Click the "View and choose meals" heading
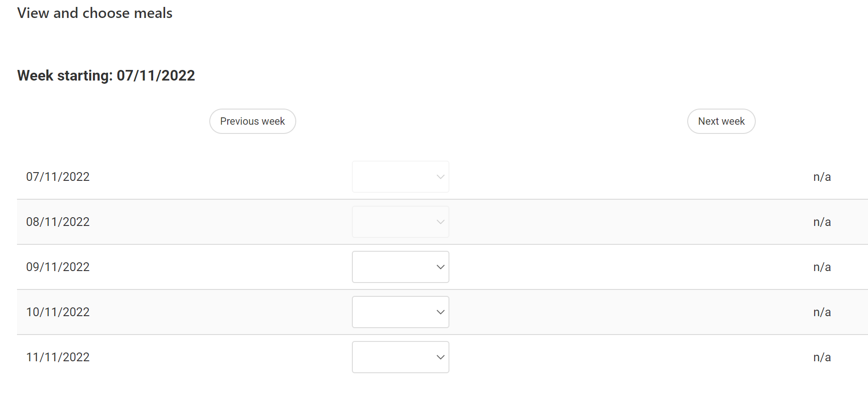 point(95,13)
